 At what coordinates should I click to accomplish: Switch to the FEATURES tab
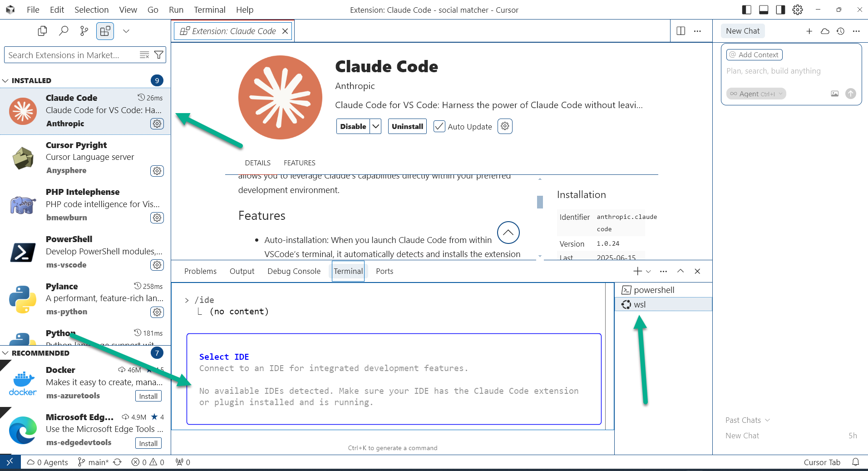(300, 163)
